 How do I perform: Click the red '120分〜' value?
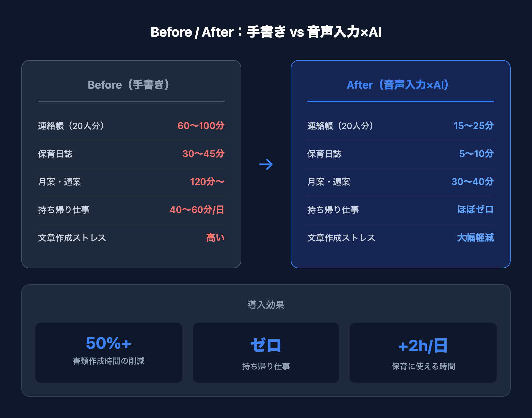coord(207,182)
